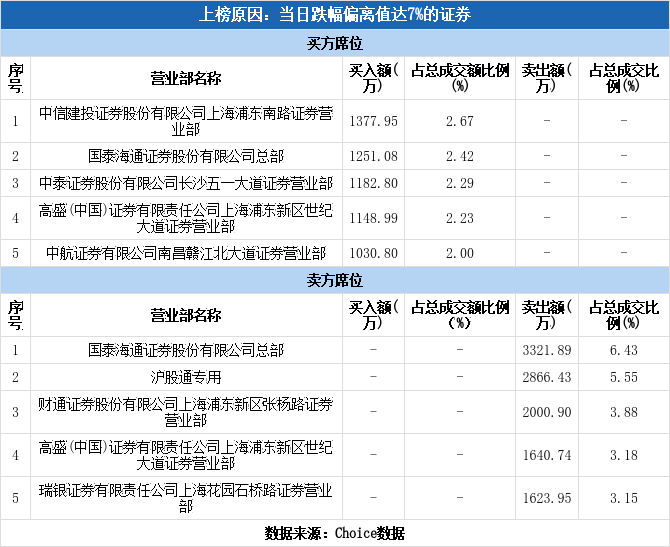Select the 买方席位 section header
Viewport: 670px width, 547px height.
(x=335, y=43)
